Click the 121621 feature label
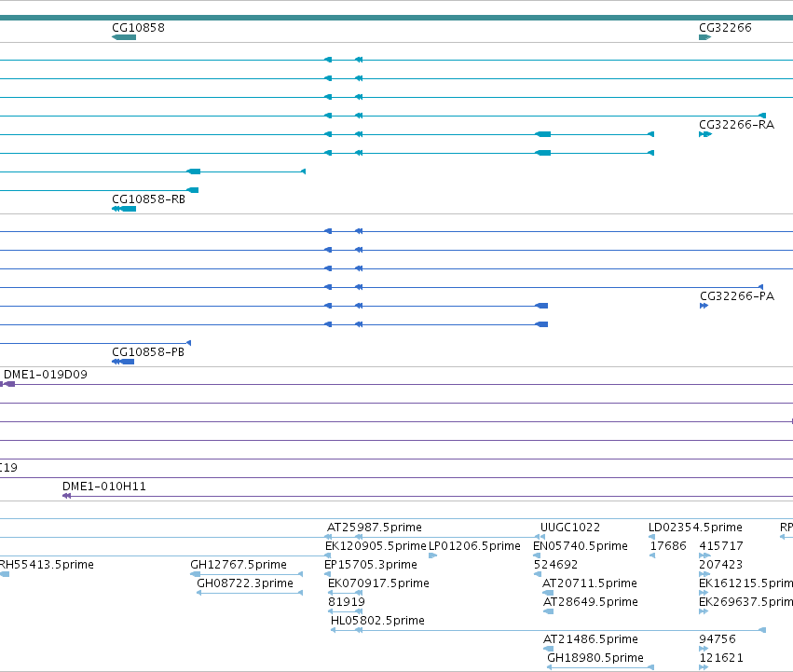The image size is (793, 672). click(x=721, y=658)
